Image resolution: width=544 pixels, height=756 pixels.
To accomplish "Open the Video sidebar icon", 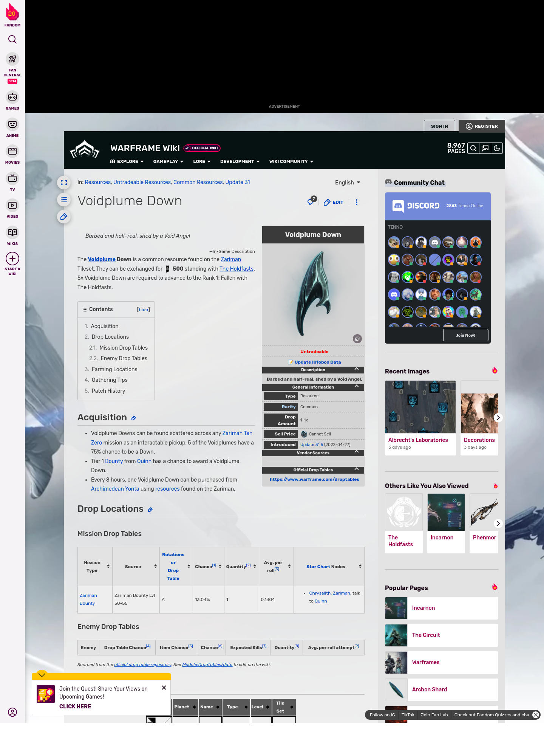I will click(x=12, y=205).
